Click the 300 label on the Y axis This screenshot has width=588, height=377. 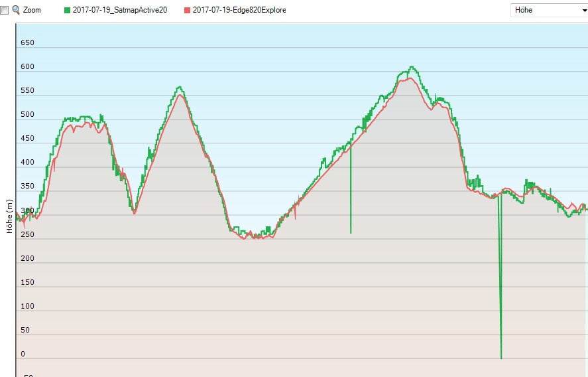point(27,210)
